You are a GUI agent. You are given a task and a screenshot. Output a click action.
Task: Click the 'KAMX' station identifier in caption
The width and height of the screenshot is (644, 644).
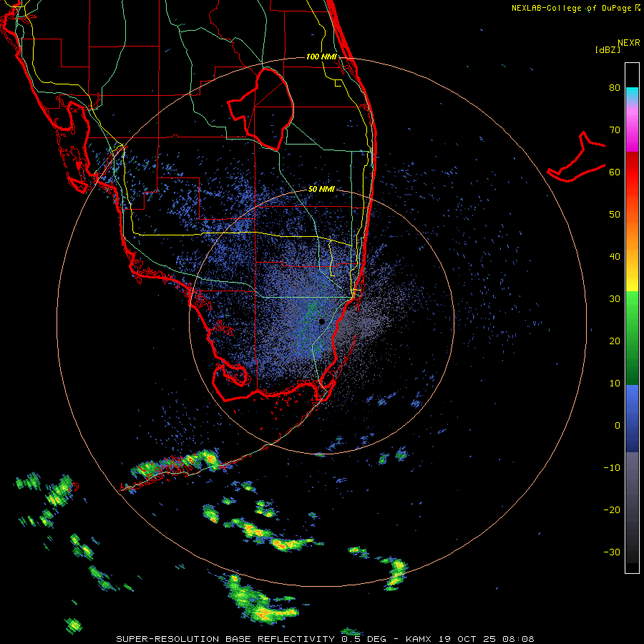coord(419,639)
